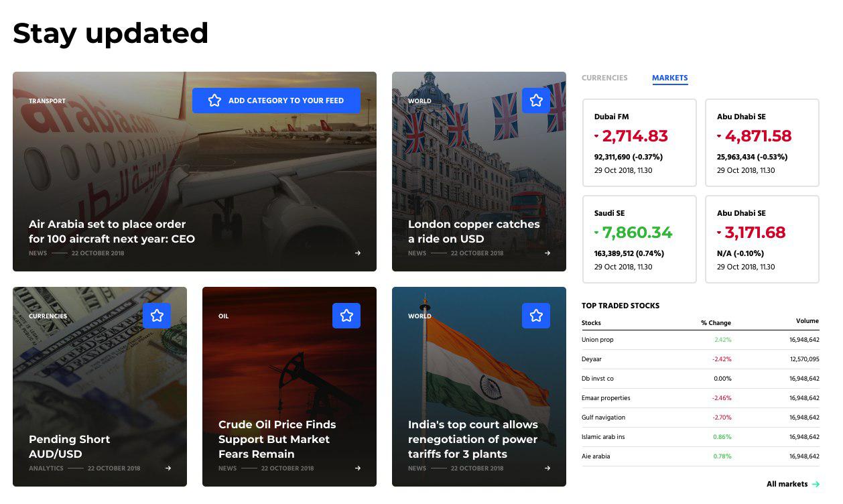The width and height of the screenshot is (843, 504).
Task: Select Deyaar stock row
Action: (x=700, y=359)
